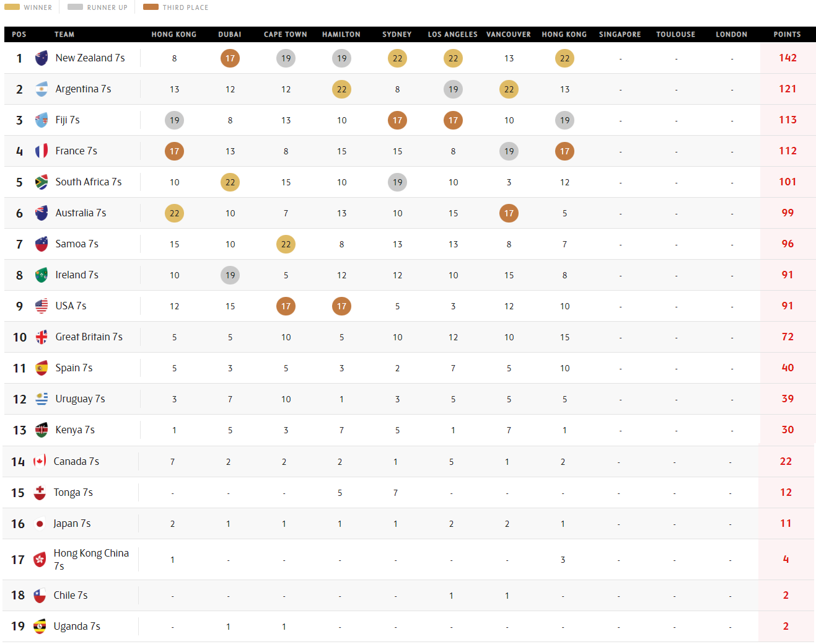Click the Kenya 7s flag icon
Viewport: 816px width, 644px height.
pos(42,430)
